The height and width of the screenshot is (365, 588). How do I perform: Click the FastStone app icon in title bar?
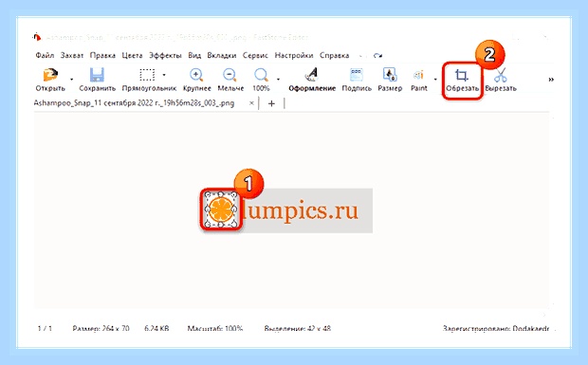tap(36, 37)
